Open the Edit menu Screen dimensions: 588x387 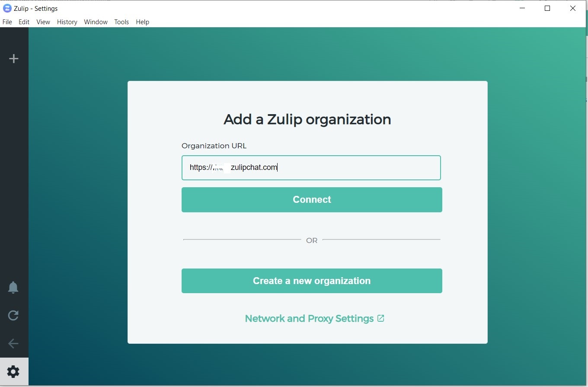click(24, 22)
